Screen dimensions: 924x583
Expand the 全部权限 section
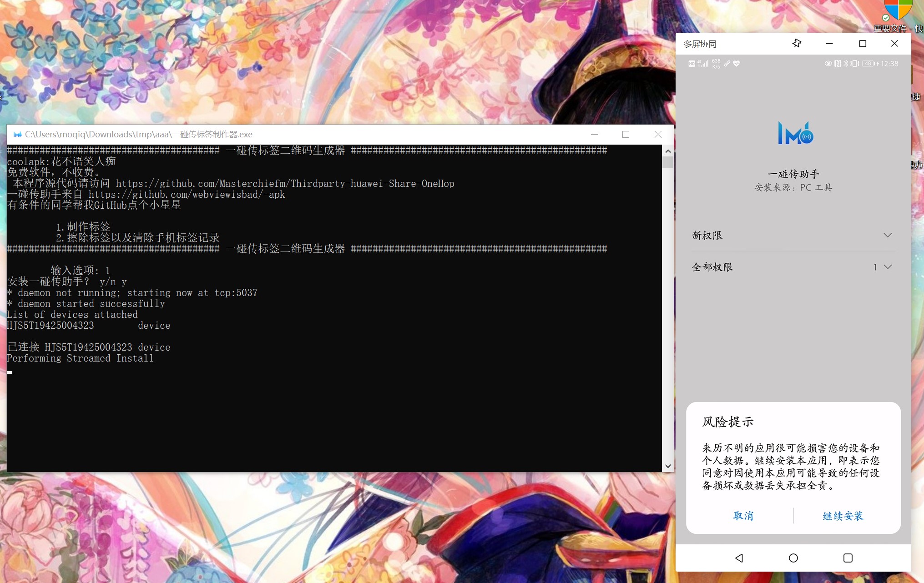[x=793, y=267]
